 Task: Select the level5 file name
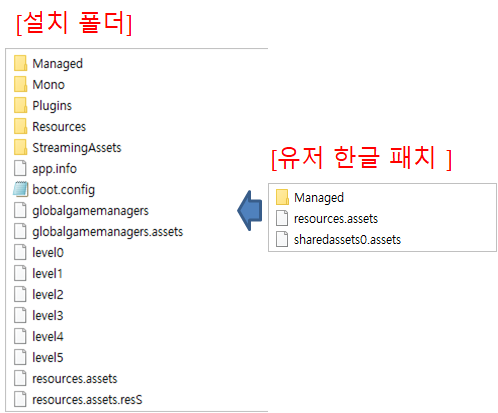(48, 358)
